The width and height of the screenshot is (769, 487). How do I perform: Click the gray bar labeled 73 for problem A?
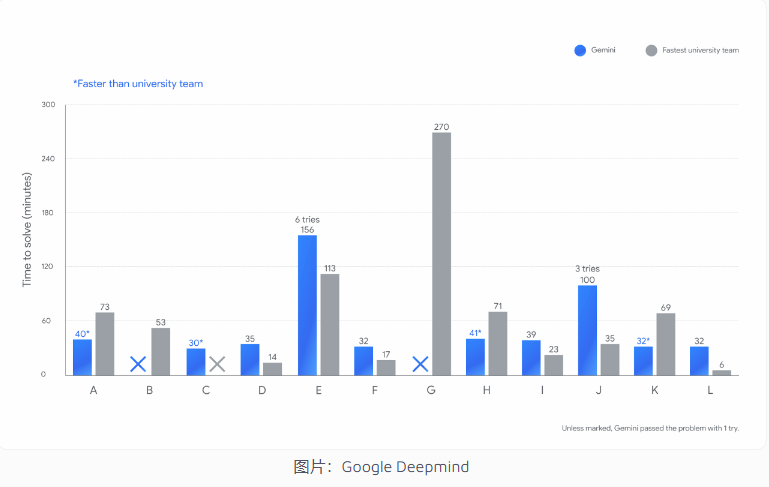tap(104, 343)
